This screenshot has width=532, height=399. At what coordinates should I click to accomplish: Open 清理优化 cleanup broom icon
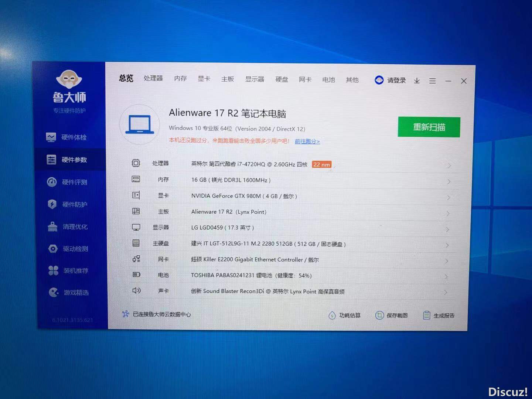[x=52, y=226]
